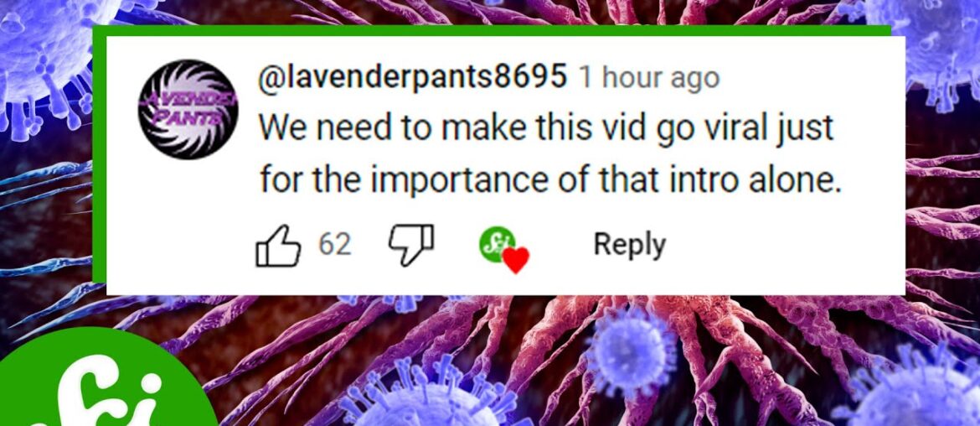This screenshot has width=980, height=426.
Task: Click the red creator heart
Action: click(x=516, y=260)
